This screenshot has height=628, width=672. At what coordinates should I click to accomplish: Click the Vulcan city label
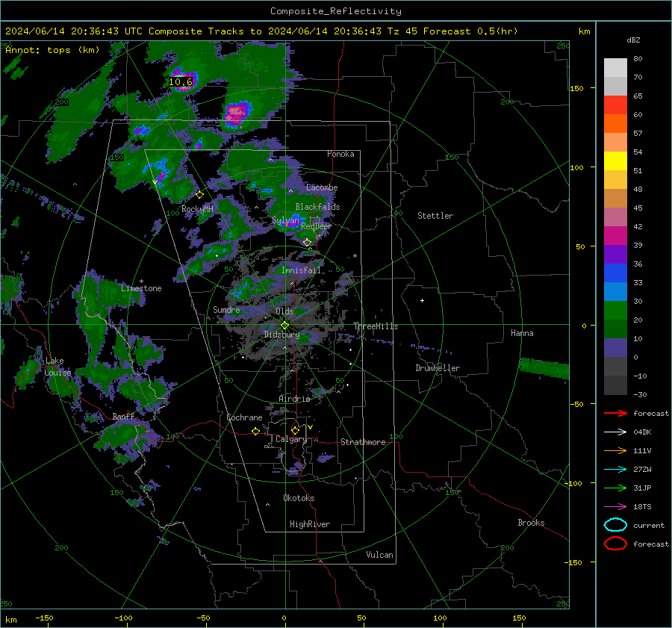click(379, 555)
